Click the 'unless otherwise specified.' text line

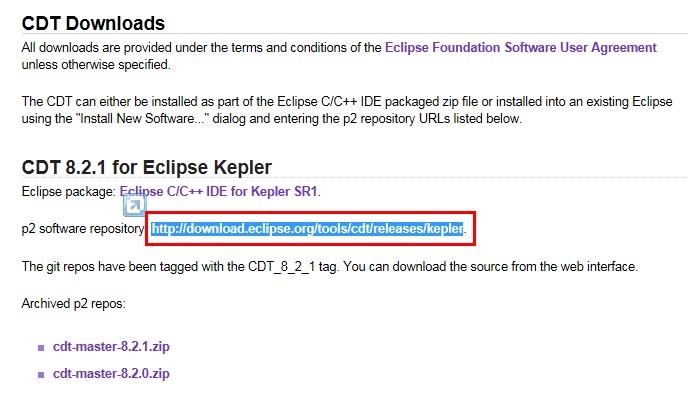(x=96, y=65)
